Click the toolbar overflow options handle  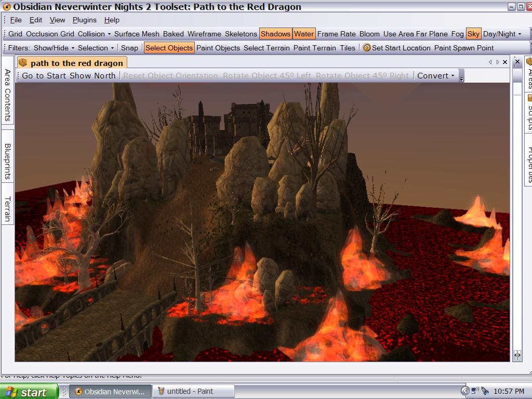coord(461,77)
